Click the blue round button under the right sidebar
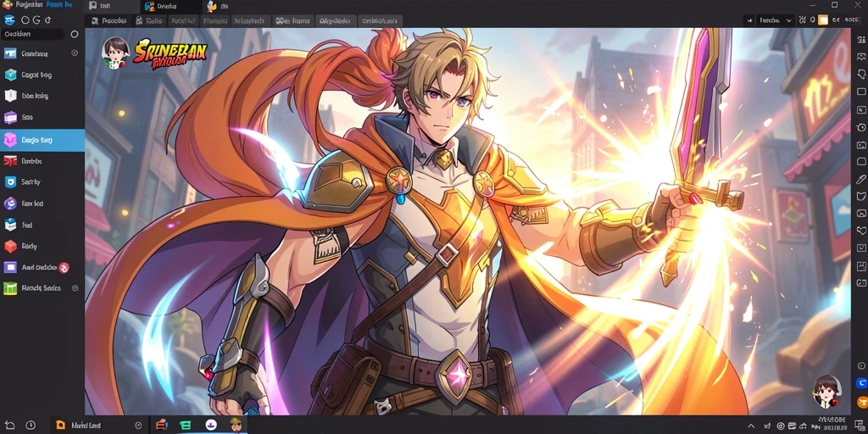 coord(861,383)
